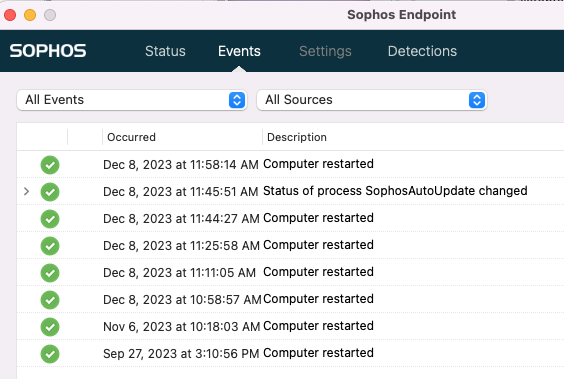Screen dimensions: 564x379
Task: Expand the SophosAutoUpdate event row chevron
Action: coord(26,191)
